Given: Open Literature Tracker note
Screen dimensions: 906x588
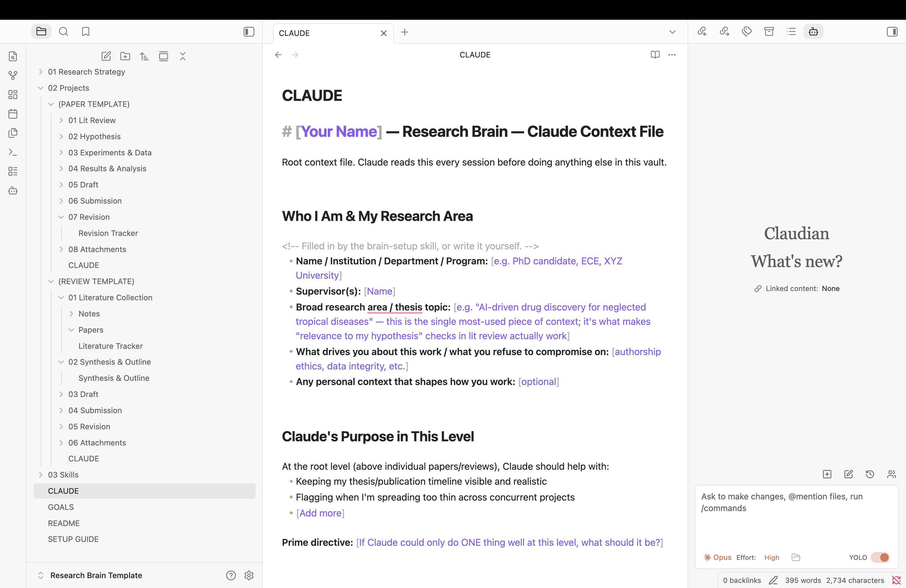Looking at the screenshot, I should click(110, 346).
